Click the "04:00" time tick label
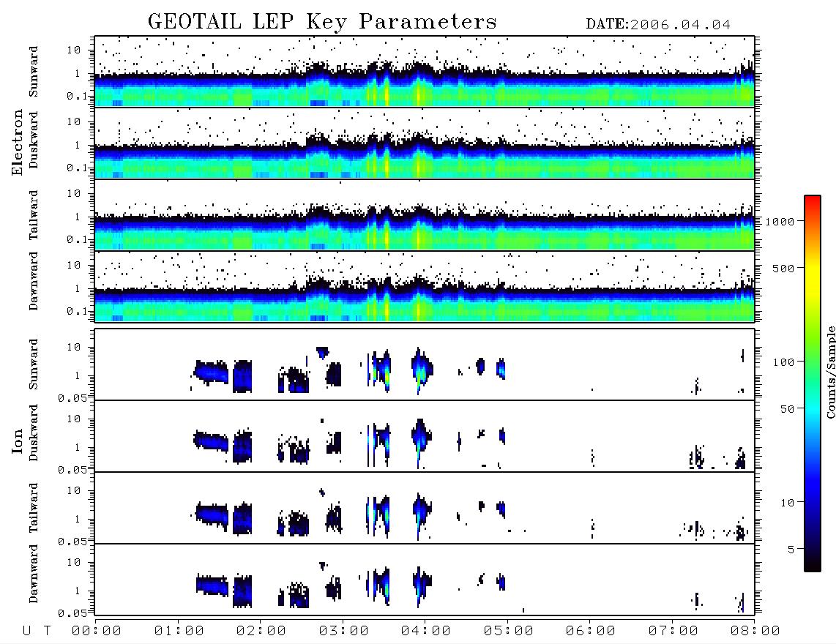The image size is (836, 644). pyautogui.click(x=426, y=631)
